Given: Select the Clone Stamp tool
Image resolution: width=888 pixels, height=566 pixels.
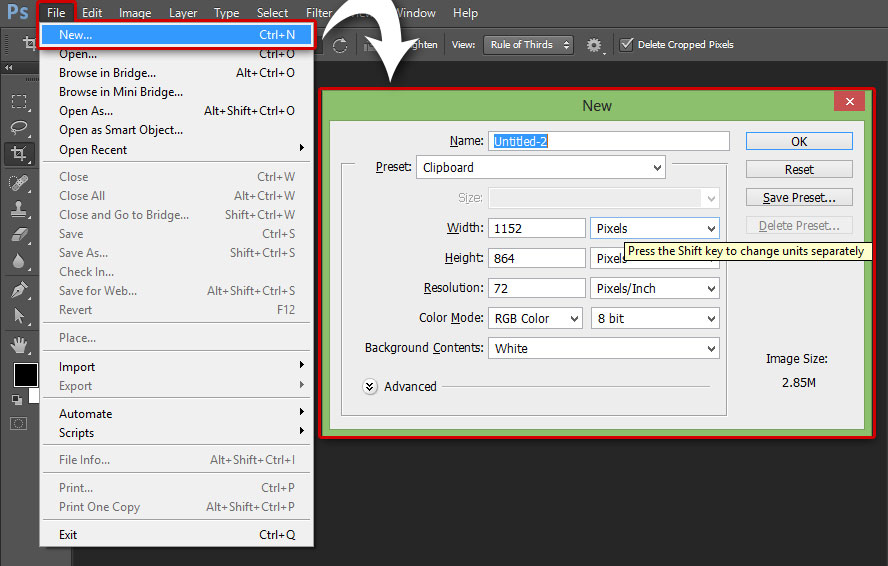Looking at the screenshot, I should coord(19,209).
